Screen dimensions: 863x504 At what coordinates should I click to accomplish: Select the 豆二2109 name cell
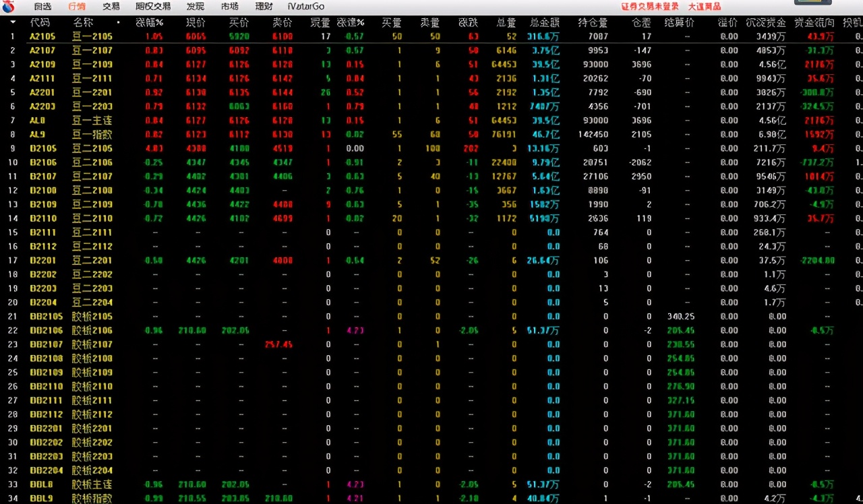point(92,204)
